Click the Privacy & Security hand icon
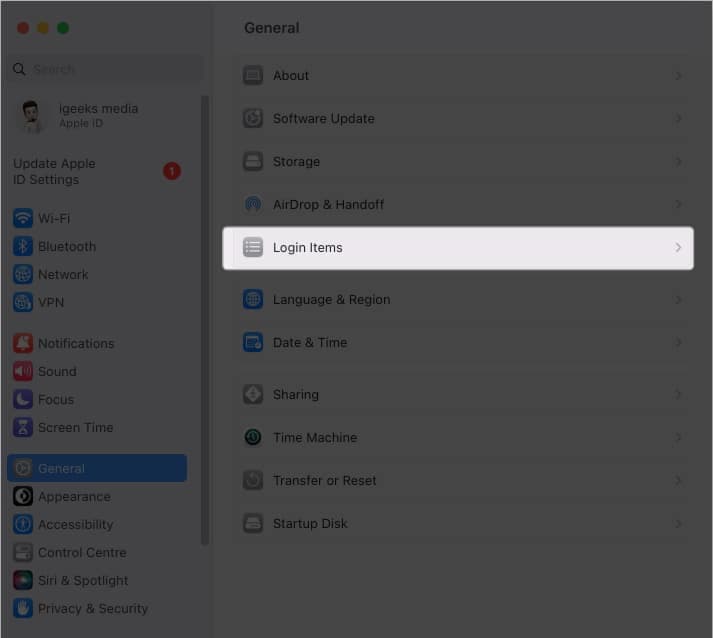Image resolution: width=713 pixels, height=638 pixels. [23, 608]
